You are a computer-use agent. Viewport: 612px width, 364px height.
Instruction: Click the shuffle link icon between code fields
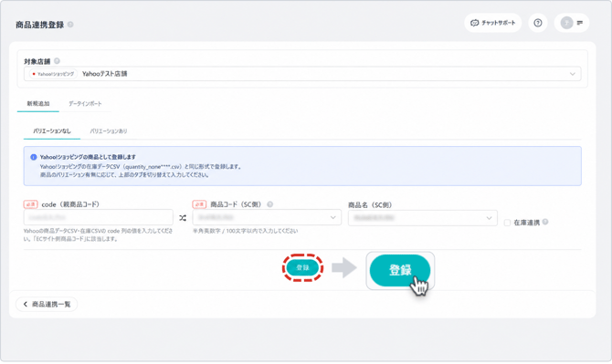[183, 218]
